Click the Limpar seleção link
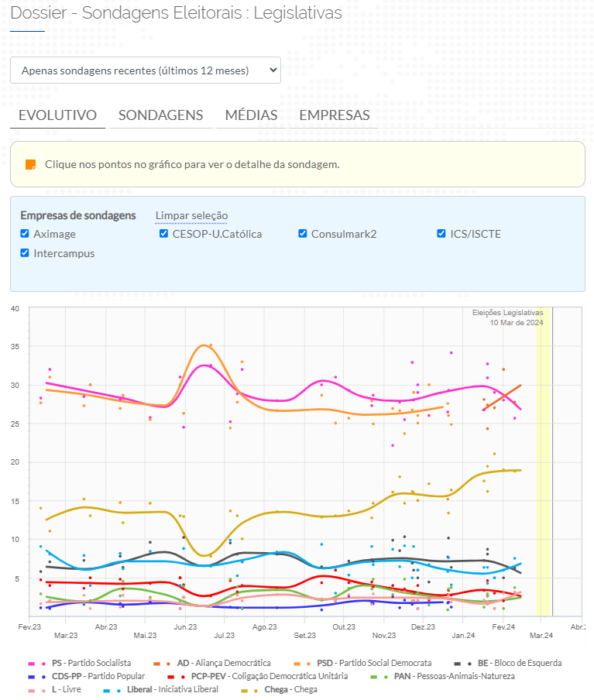594x700 pixels. [191, 215]
